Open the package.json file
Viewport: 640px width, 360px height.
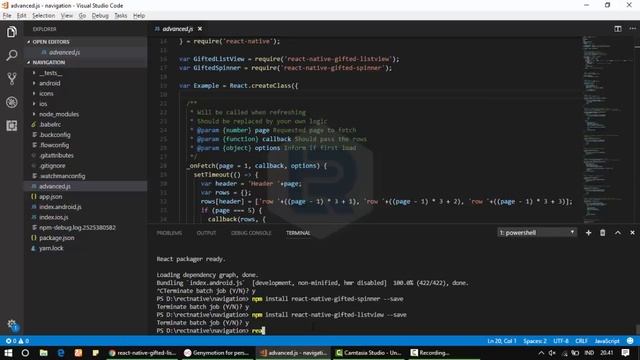(57, 238)
